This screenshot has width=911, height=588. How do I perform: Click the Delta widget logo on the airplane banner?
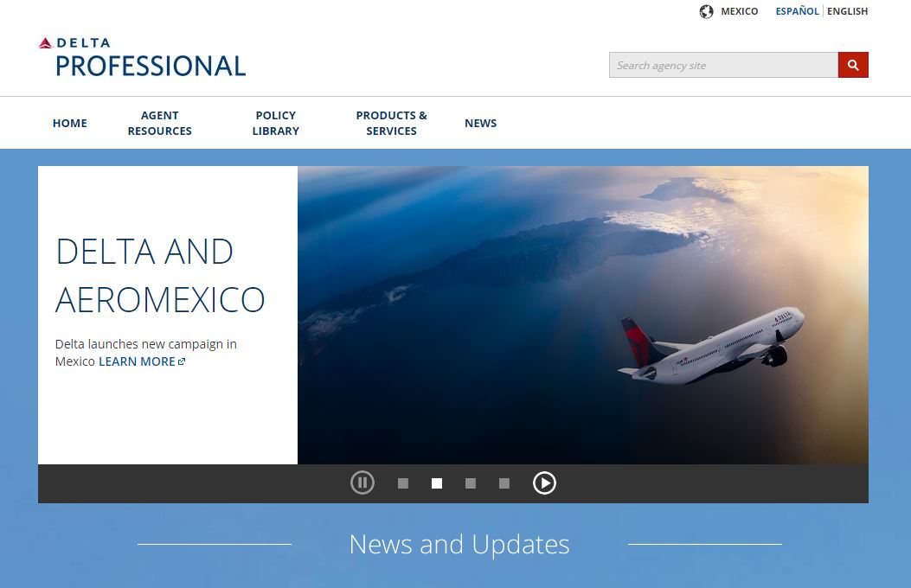point(783,317)
